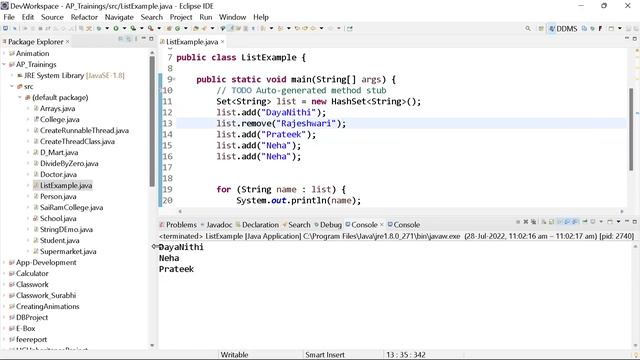Viewport: 640px width, 360px height.
Task: Toggle Scroll Lock in Console toolbar
Action: pyautogui.click(x=551, y=222)
